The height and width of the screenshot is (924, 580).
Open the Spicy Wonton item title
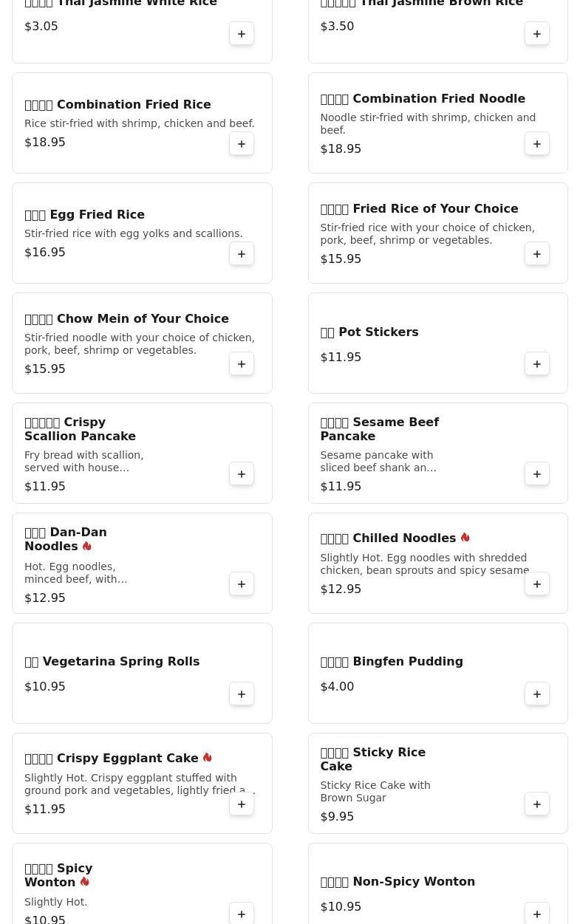pos(58,875)
